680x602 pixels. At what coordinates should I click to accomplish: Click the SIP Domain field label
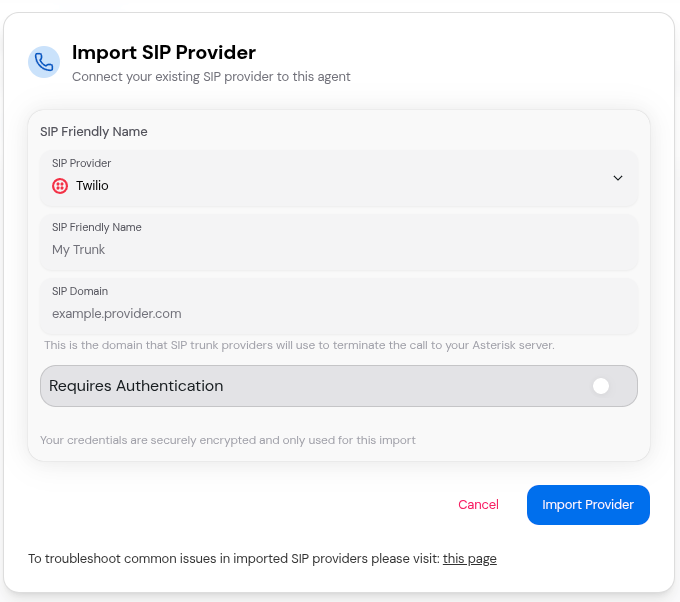(79, 291)
